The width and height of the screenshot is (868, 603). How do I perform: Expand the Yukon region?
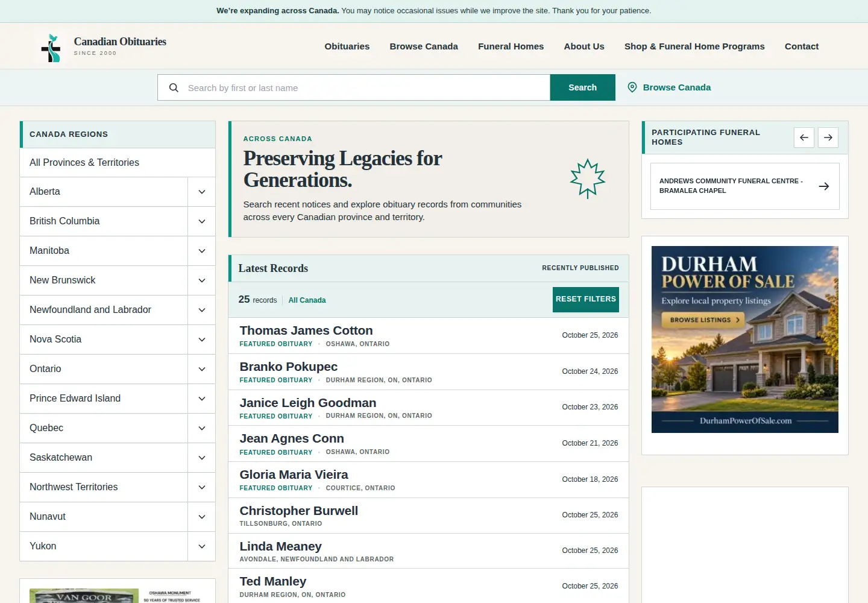pyautogui.click(x=202, y=546)
